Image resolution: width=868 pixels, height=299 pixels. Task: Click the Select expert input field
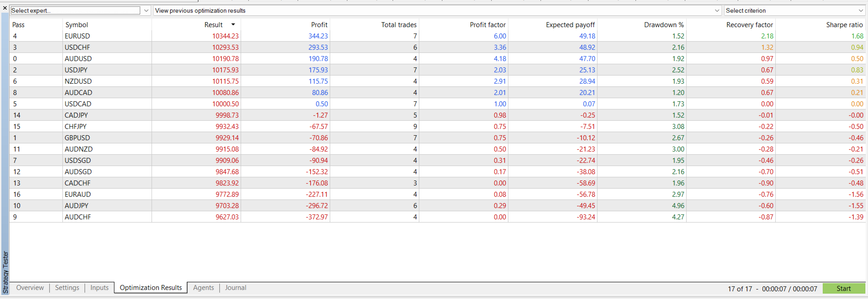75,10
